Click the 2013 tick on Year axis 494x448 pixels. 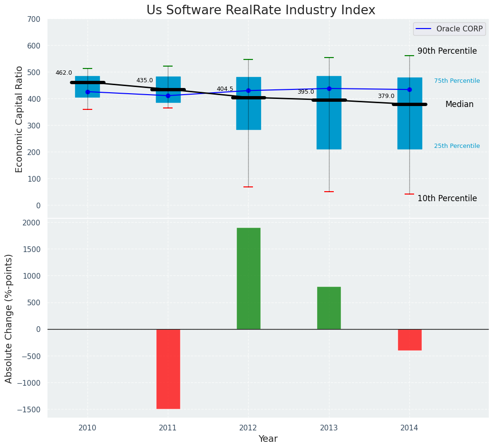point(329,428)
